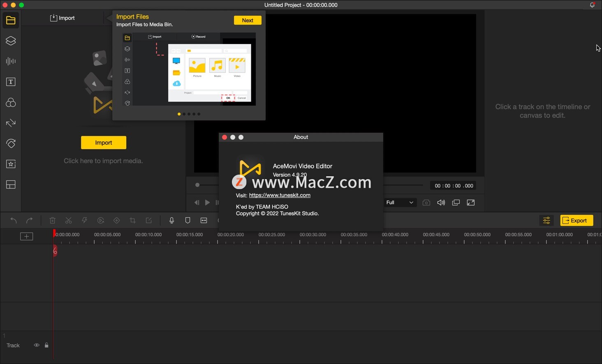This screenshot has height=364, width=602.
Task: Enter fullscreen preview with the expand icon
Action: pyautogui.click(x=471, y=203)
